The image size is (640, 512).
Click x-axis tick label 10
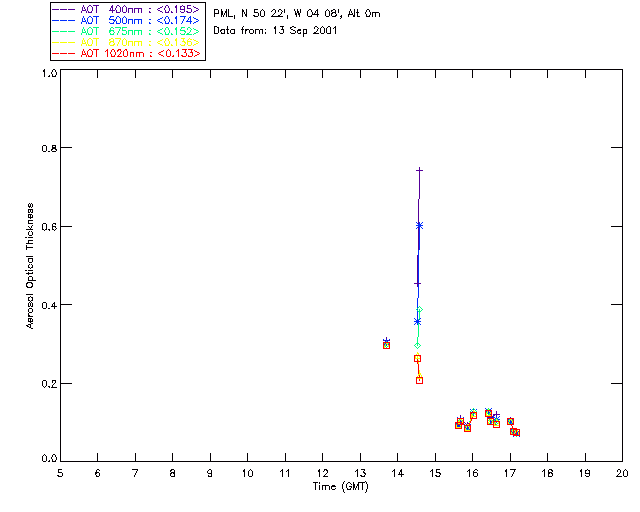coord(247,473)
